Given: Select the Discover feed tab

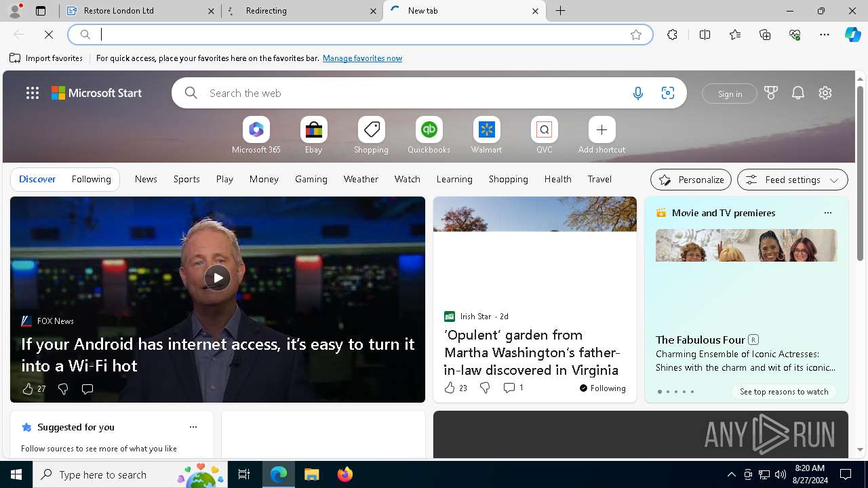Looking at the screenshot, I should pyautogui.click(x=37, y=179).
